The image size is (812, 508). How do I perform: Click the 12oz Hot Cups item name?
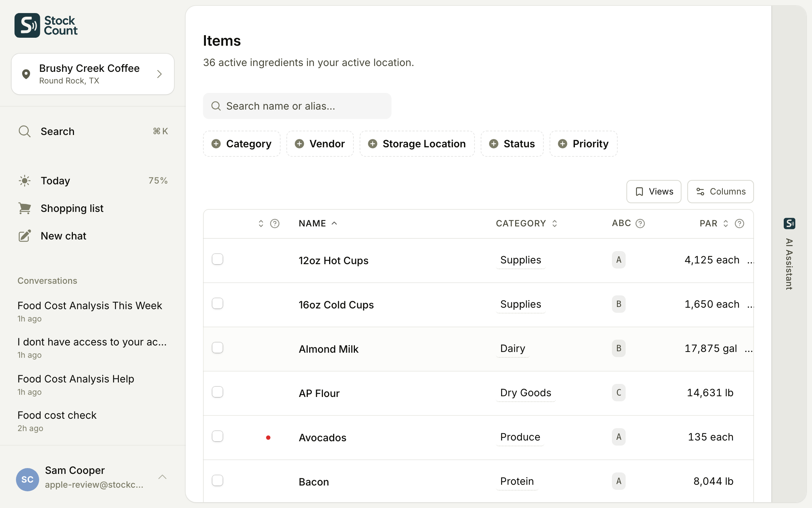[x=333, y=261]
